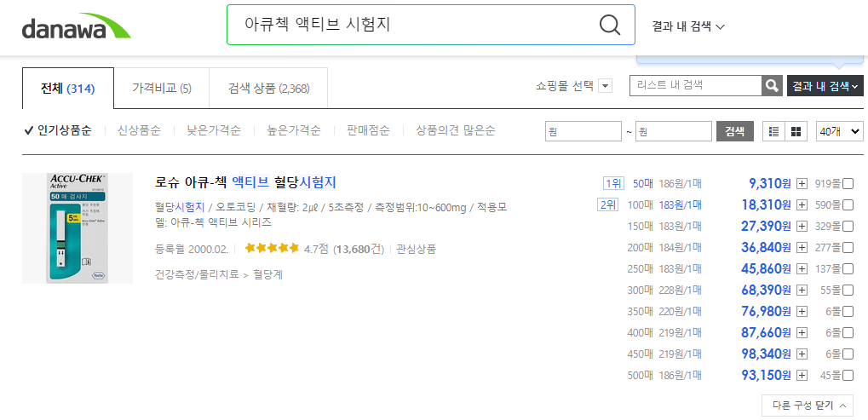868x420 pixels.
Task: Expand plus icon next to 76,980원
Action: 801,312
